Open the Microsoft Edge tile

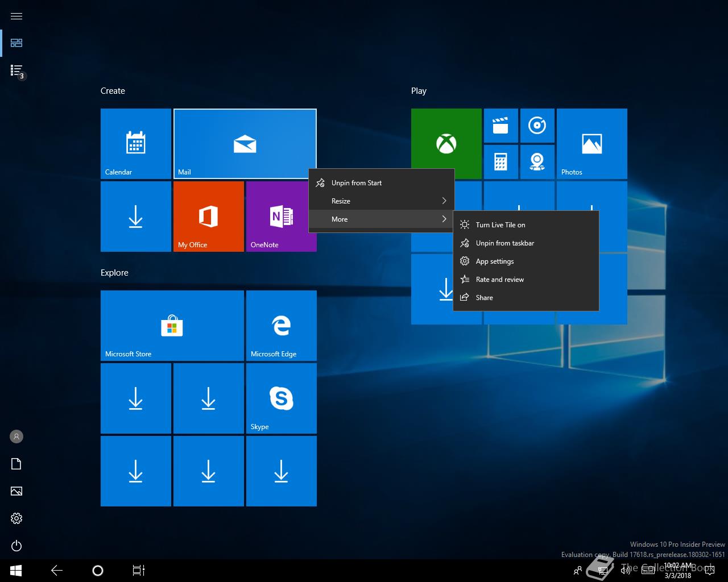tap(282, 326)
